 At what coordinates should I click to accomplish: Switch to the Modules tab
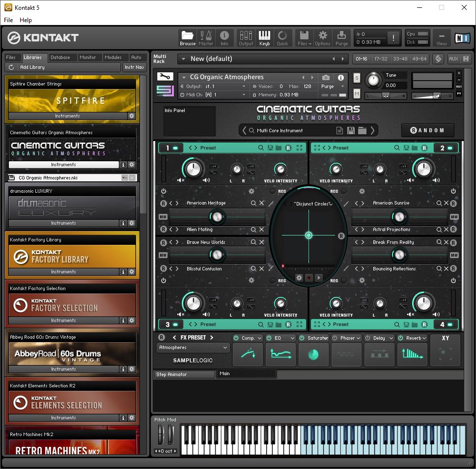coord(113,58)
